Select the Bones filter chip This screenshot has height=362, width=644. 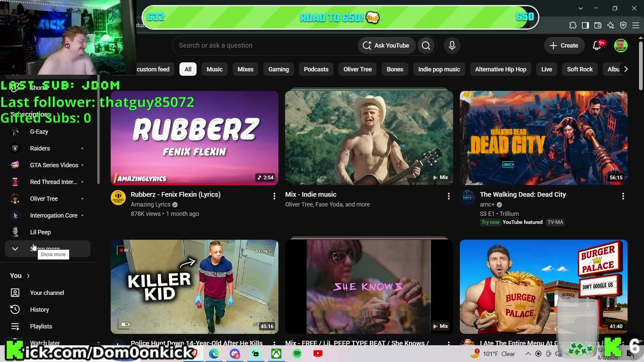[395, 69]
